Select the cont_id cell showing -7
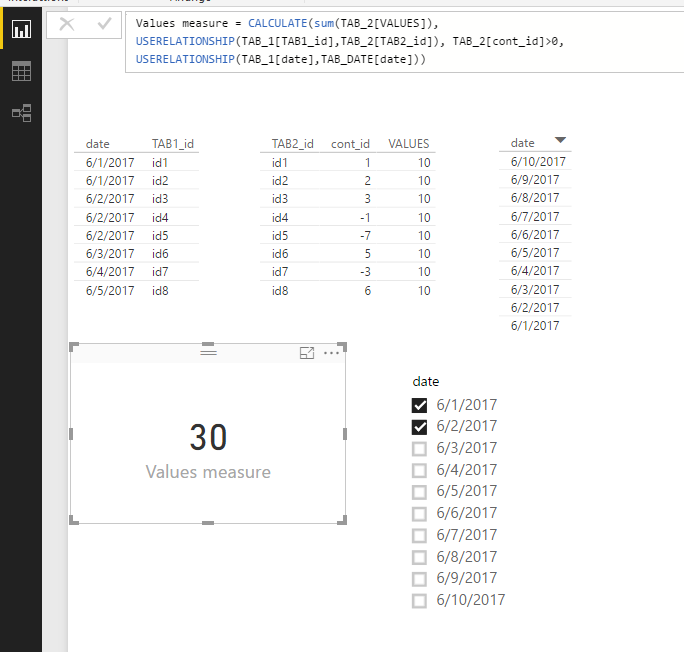This screenshot has height=652, width=684. click(x=365, y=236)
